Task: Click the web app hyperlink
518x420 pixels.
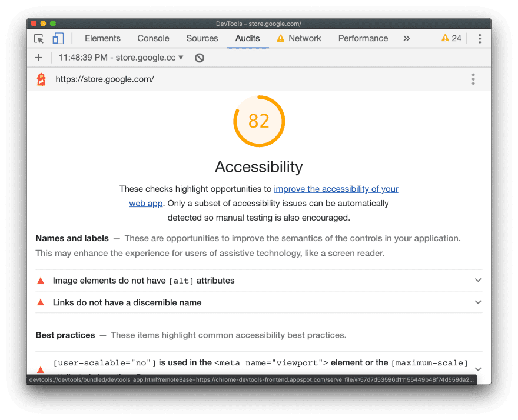Action: [x=145, y=203]
